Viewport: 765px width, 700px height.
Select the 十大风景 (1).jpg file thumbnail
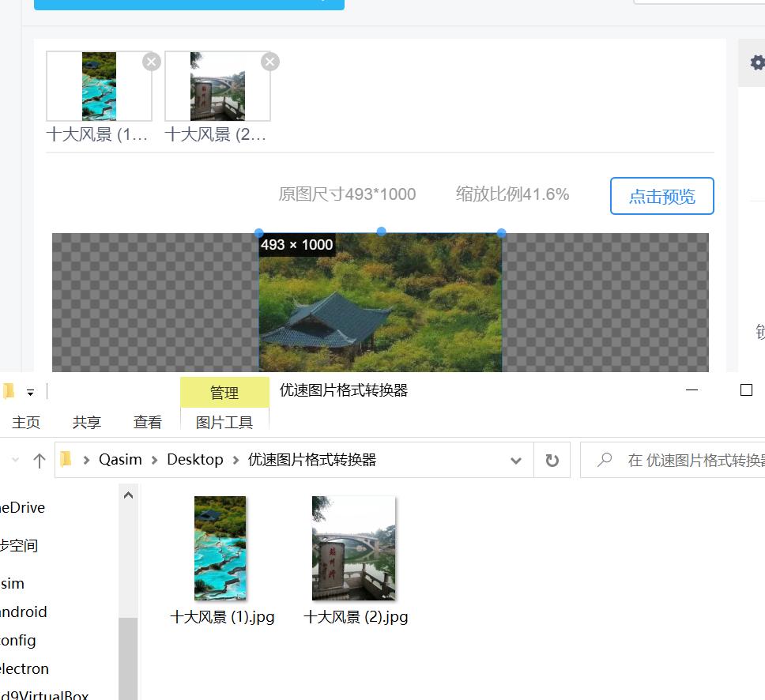pyautogui.click(x=220, y=548)
